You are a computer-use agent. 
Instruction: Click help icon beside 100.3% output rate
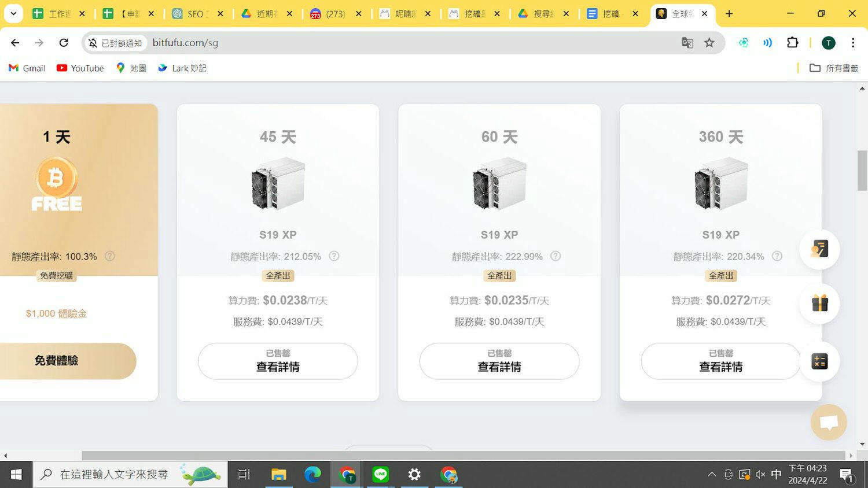tap(109, 256)
